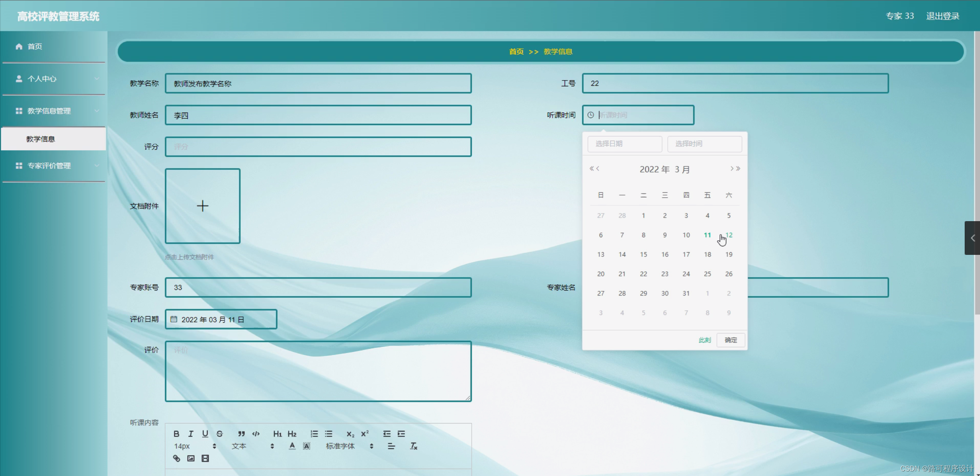Insert hyperlink via link icon
This screenshot has width=980, height=476.
click(176, 458)
